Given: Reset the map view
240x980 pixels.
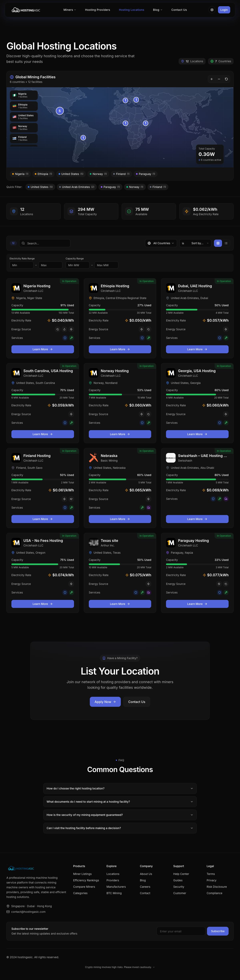Looking at the screenshot, I should pyautogui.click(x=226, y=79).
